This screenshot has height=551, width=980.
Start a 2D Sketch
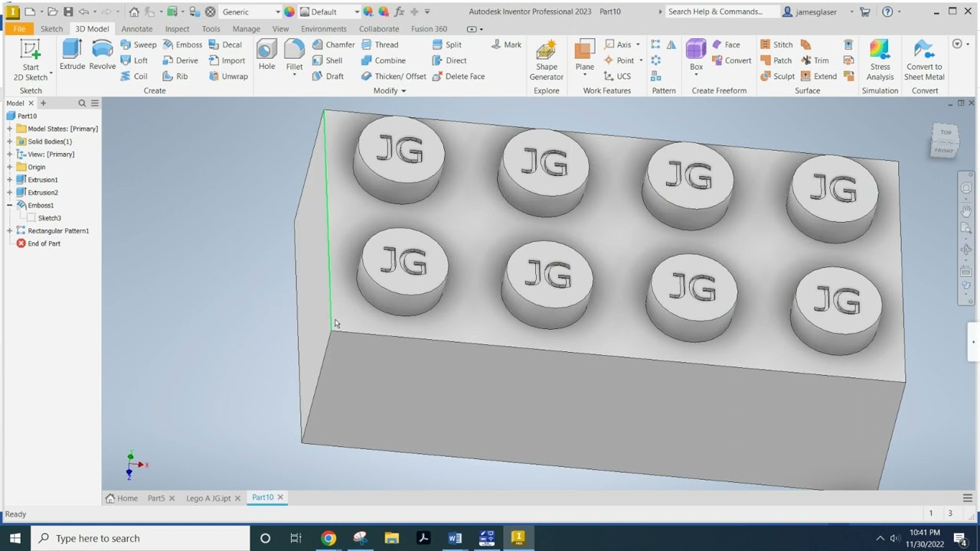point(31,60)
